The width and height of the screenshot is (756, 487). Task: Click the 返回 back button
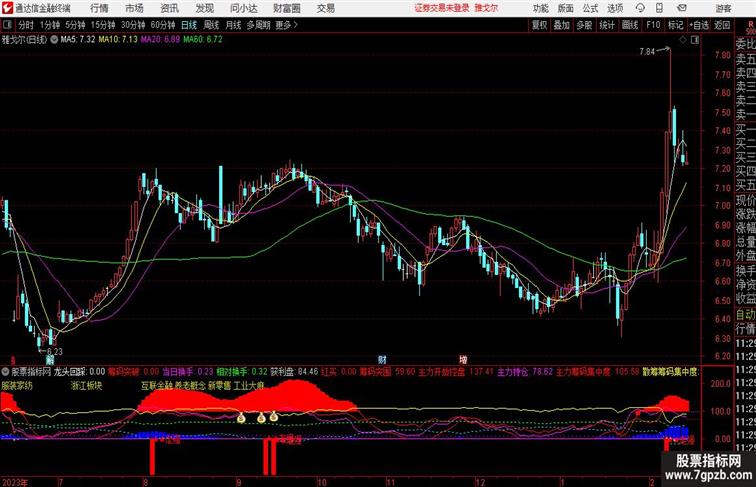722,25
